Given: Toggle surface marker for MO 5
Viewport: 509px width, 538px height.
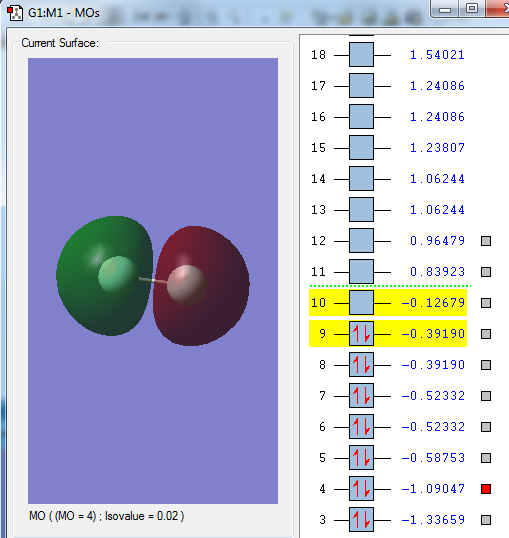Looking at the screenshot, I should (486, 458).
